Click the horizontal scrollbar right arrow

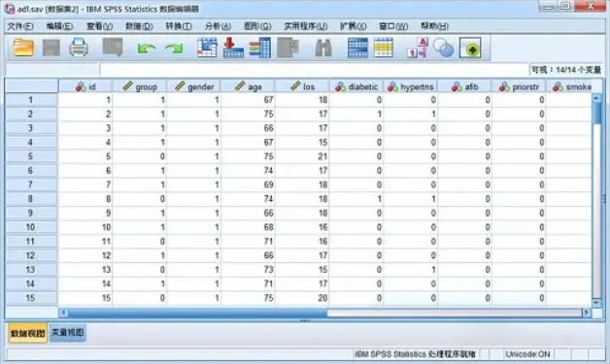(587, 313)
